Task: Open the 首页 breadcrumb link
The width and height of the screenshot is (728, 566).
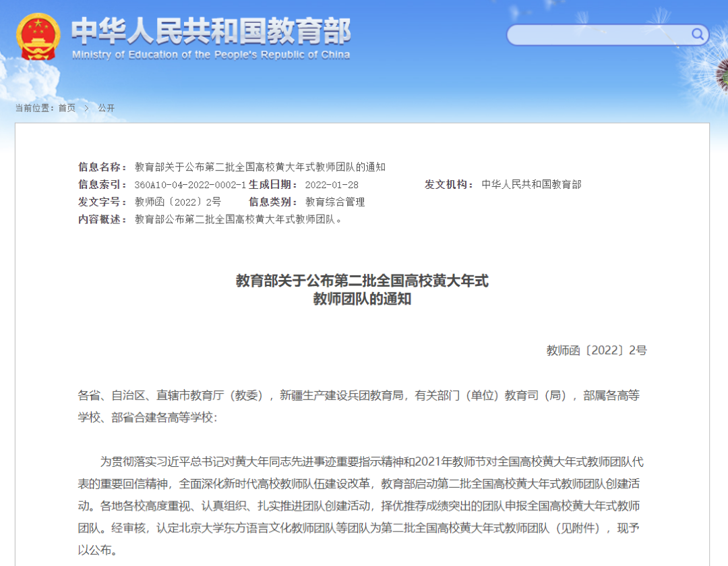Action: [67, 108]
